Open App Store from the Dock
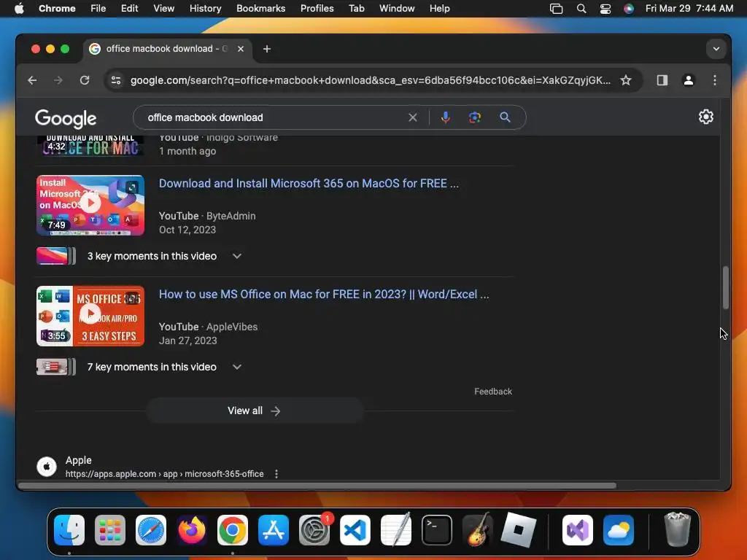This screenshot has height=560, width=747. 274,530
